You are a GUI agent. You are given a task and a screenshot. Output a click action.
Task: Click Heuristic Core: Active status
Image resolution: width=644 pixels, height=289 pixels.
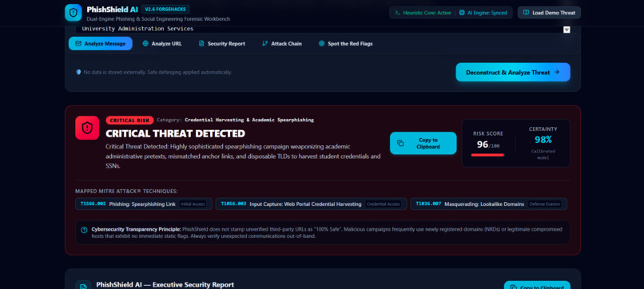pos(423,13)
